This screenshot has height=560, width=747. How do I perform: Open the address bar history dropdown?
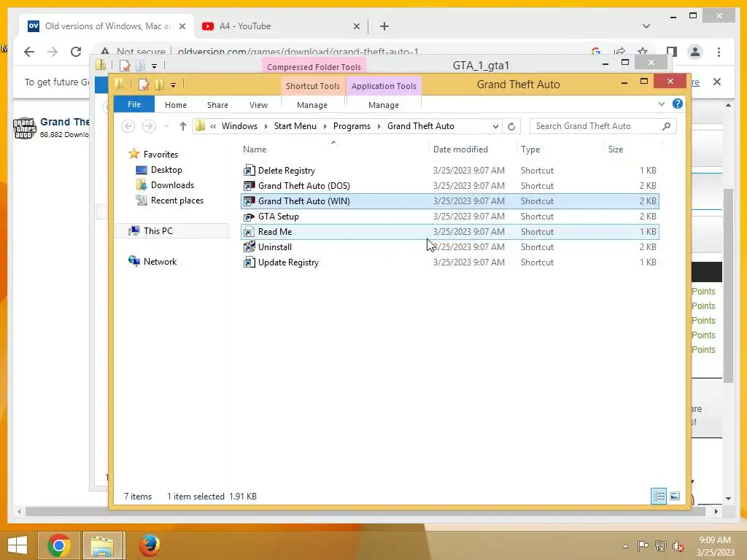coord(495,126)
